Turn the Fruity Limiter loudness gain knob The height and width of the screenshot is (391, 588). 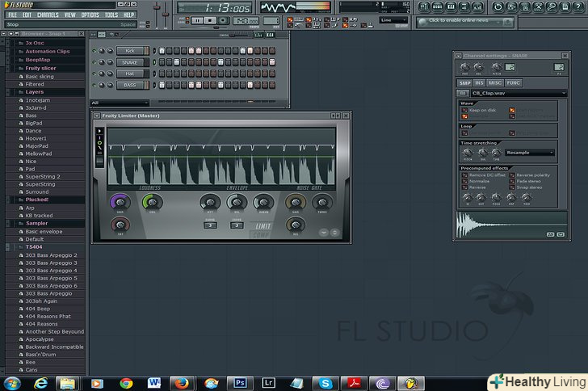coord(120,202)
